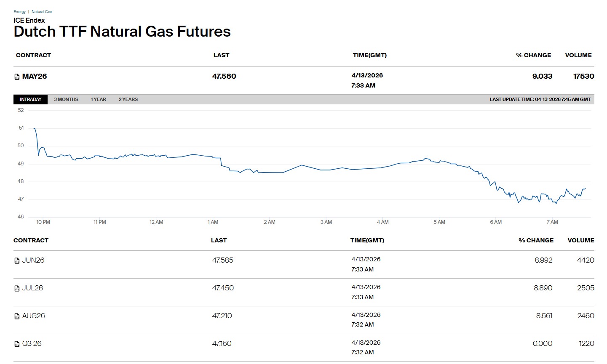Click the 1 AM label on chart axis
607x364 pixels.
click(213, 222)
